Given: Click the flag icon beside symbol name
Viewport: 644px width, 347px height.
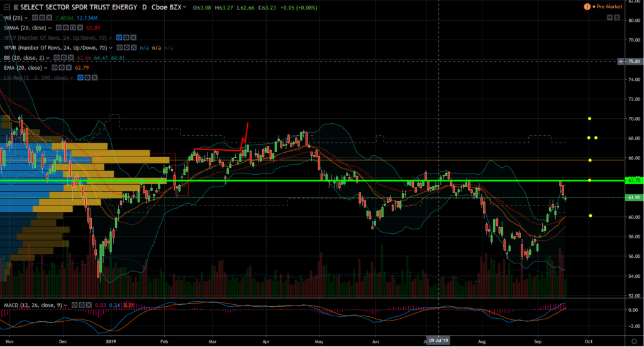Looking at the screenshot, I should click(16, 8).
